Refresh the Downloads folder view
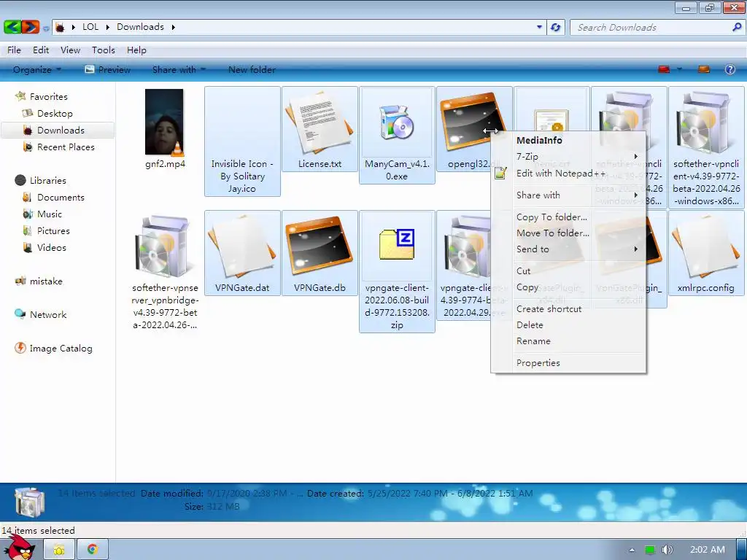Image resolution: width=747 pixels, height=560 pixels. pos(555,27)
